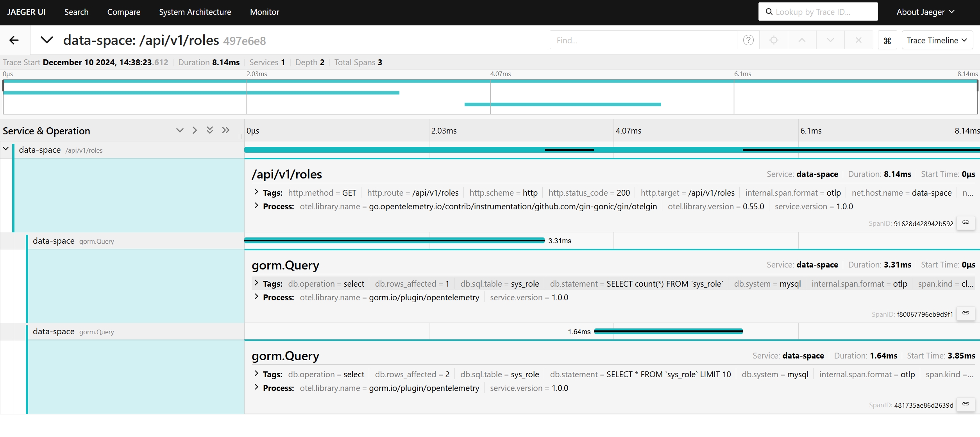
Task: Click the back arrow icon
Action: coord(14,40)
